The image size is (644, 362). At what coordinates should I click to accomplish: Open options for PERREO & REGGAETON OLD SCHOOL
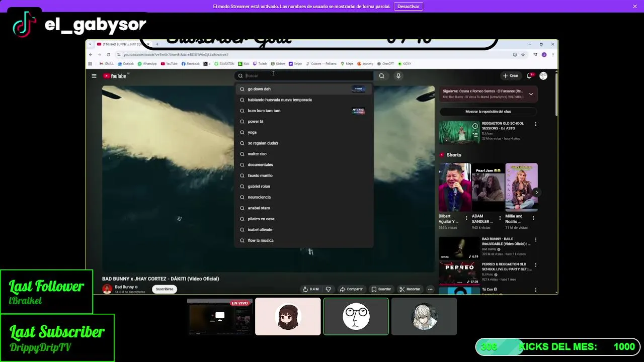(x=535, y=265)
